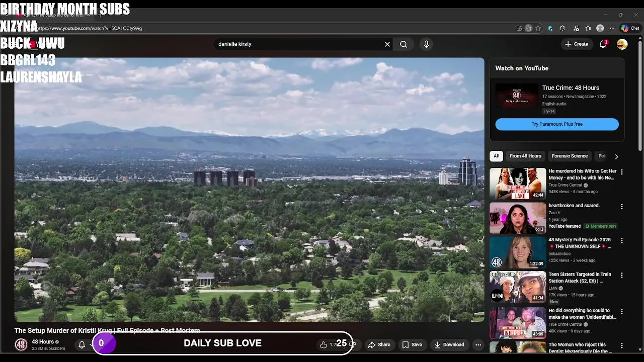This screenshot has width=644, height=362.
Task: Click the YouTube search magnifier button
Action: (404, 44)
